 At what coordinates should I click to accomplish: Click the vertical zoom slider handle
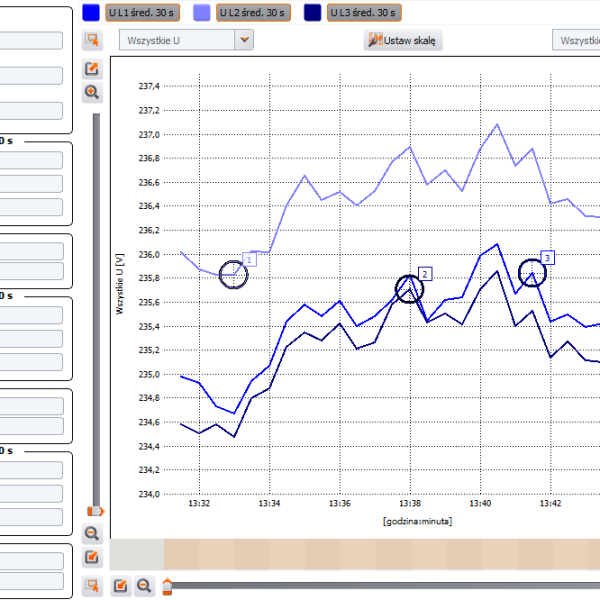[96, 512]
